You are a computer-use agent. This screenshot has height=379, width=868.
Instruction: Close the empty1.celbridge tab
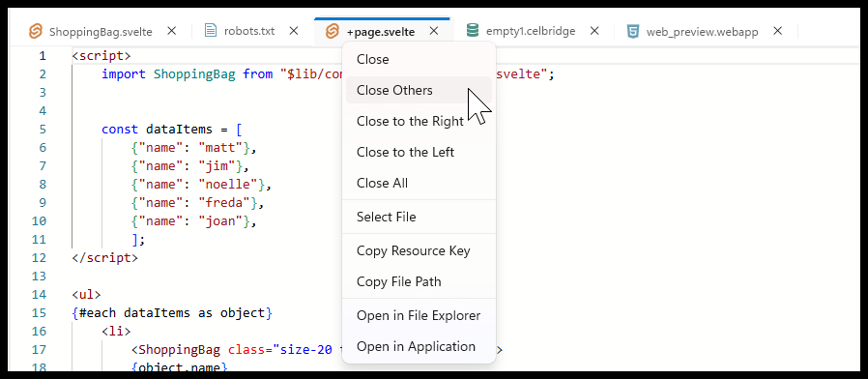(594, 31)
